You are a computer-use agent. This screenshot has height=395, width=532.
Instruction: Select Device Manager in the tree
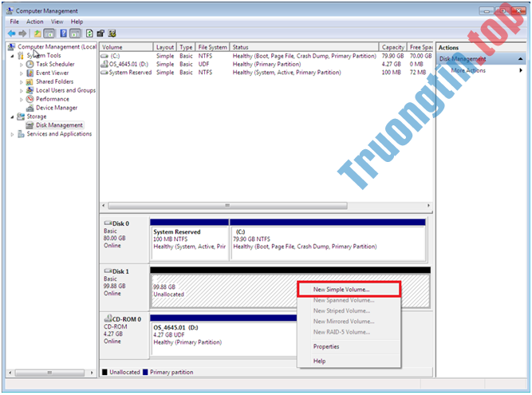click(57, 108)
